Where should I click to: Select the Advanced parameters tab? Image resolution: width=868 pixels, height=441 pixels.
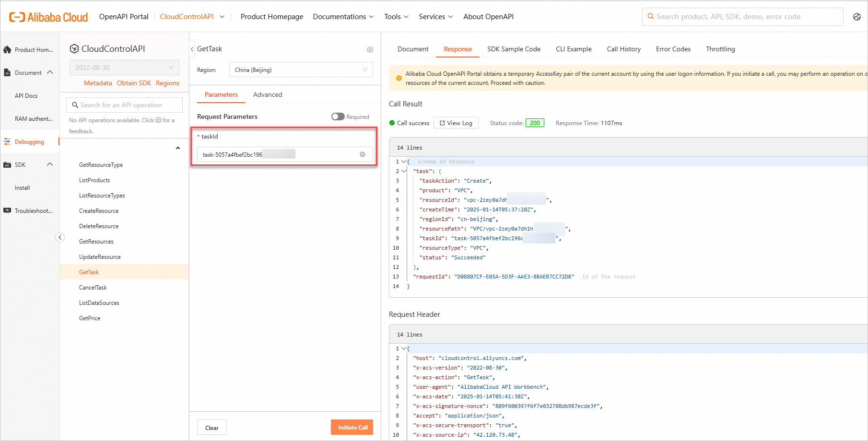click(268, 94)
